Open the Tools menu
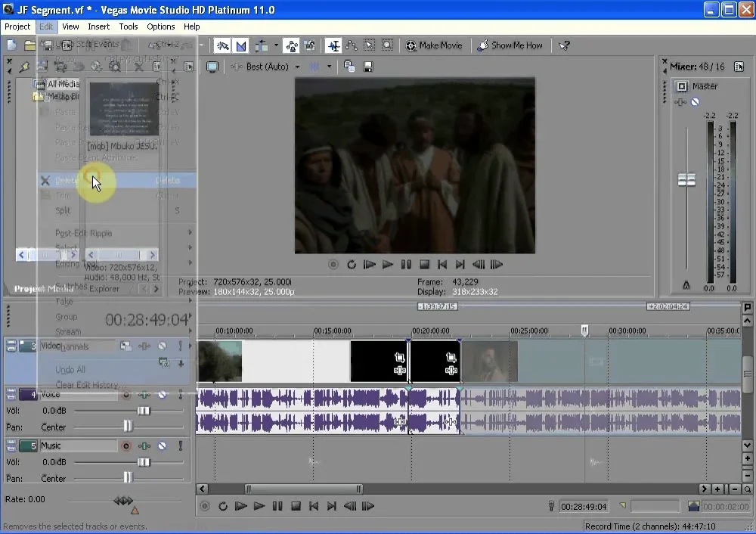 click(x=129, y=26)
